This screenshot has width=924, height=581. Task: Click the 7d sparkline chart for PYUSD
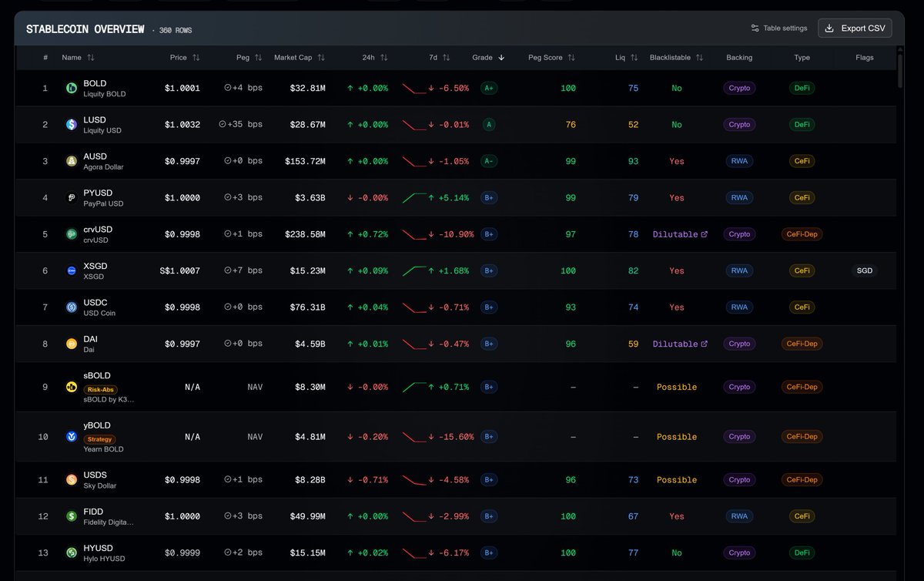[414, 198]
